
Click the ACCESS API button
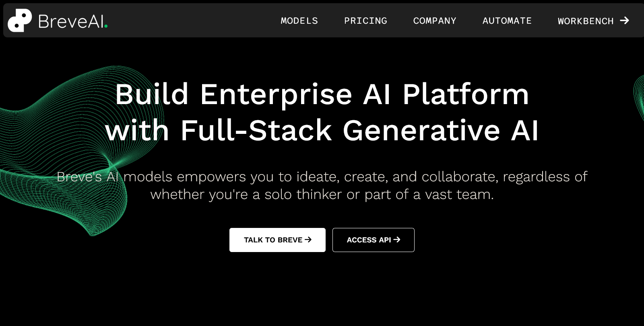374,240
